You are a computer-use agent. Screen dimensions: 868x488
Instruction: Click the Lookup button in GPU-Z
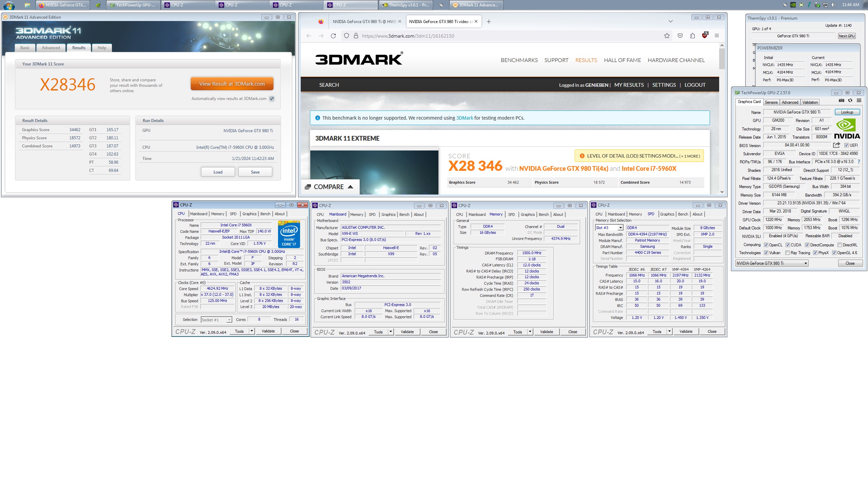point(847,112)
